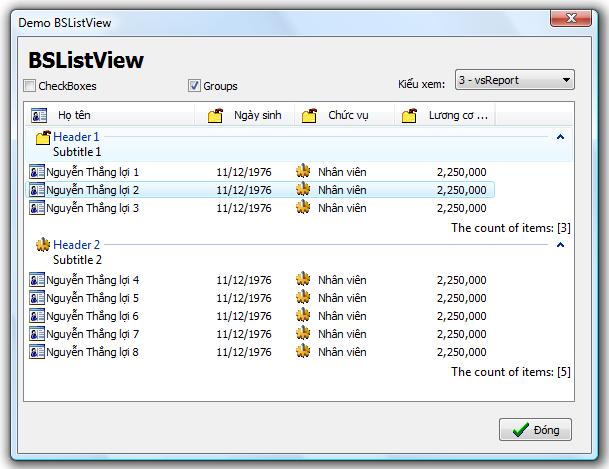Viewport: 609px width, 469px height.
Task: Select row Nguyễn Thắng lợi 8
Action: 260,352
